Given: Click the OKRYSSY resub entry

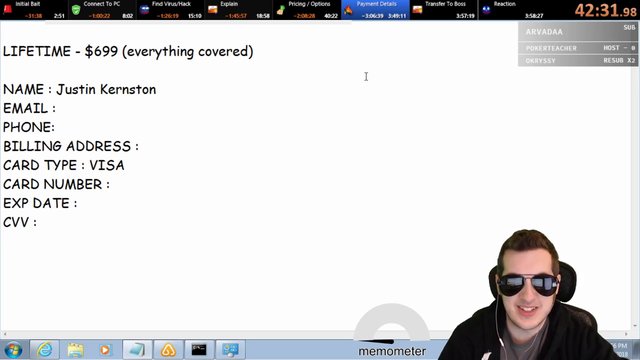Looking at the screenshot, I should pyautogui.click(x=578, y=60).
